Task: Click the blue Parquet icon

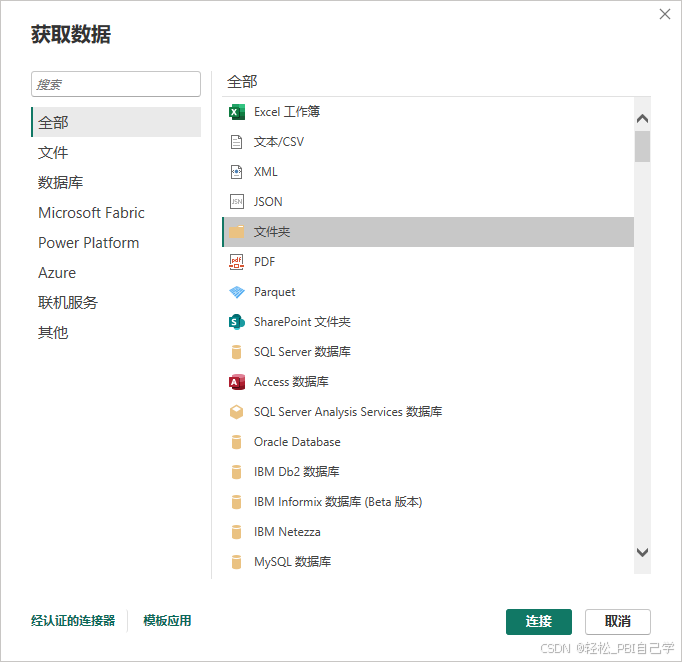Action: click(237, 292)
